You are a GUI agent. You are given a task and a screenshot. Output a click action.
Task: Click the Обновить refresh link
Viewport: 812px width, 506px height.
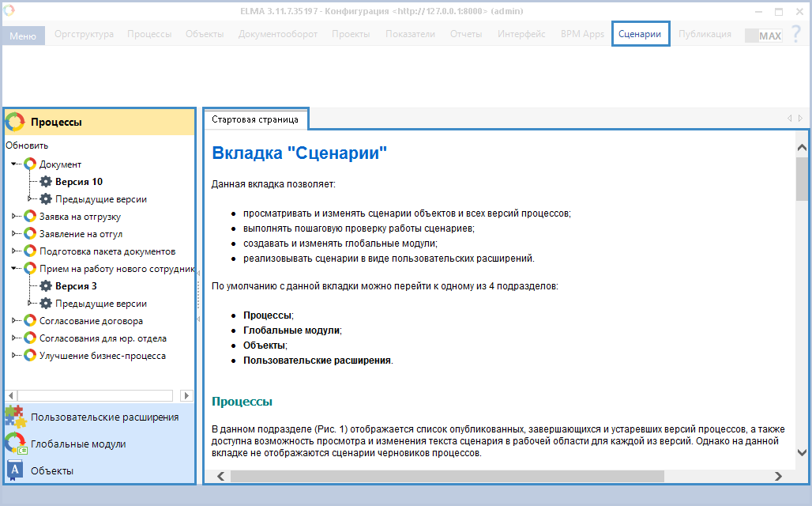27,145
